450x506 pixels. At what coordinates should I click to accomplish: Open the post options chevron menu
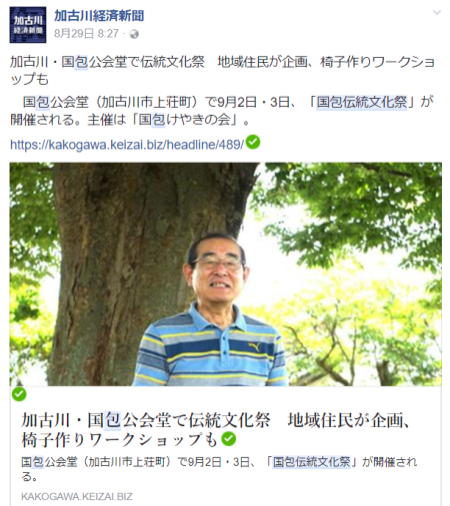tap(437, 13)
